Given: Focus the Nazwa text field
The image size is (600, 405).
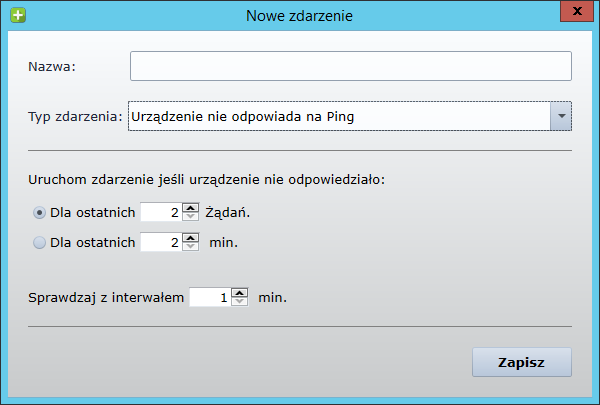Looking at the screenshot, I should tap(350, 66).
